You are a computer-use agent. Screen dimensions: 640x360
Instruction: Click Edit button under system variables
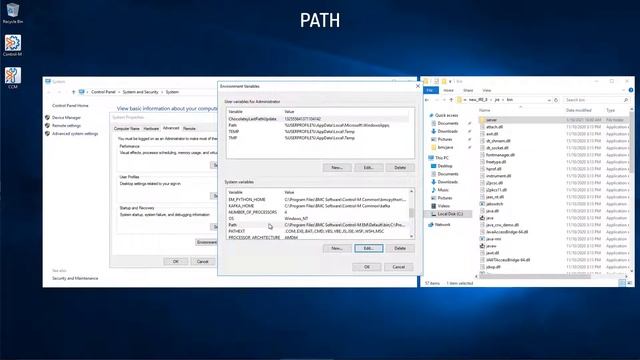pos(369,248)
